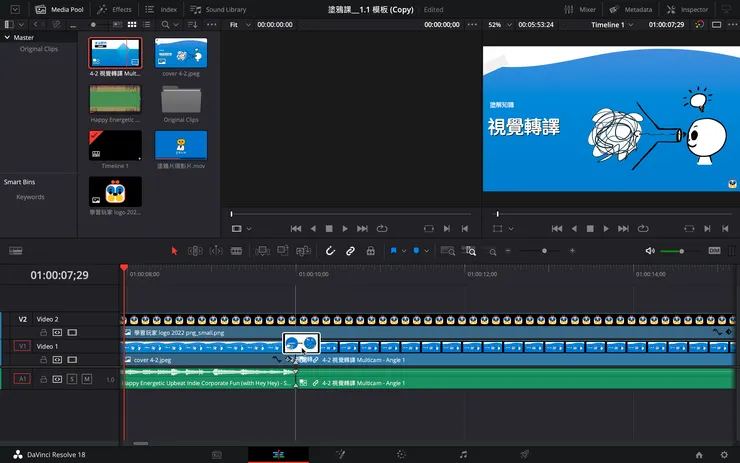Image resolution: width=740 pixels, height=463 pixels.
Task: Solo the A1 audio track
Action: pyautogui.click(x=72, y=379)
